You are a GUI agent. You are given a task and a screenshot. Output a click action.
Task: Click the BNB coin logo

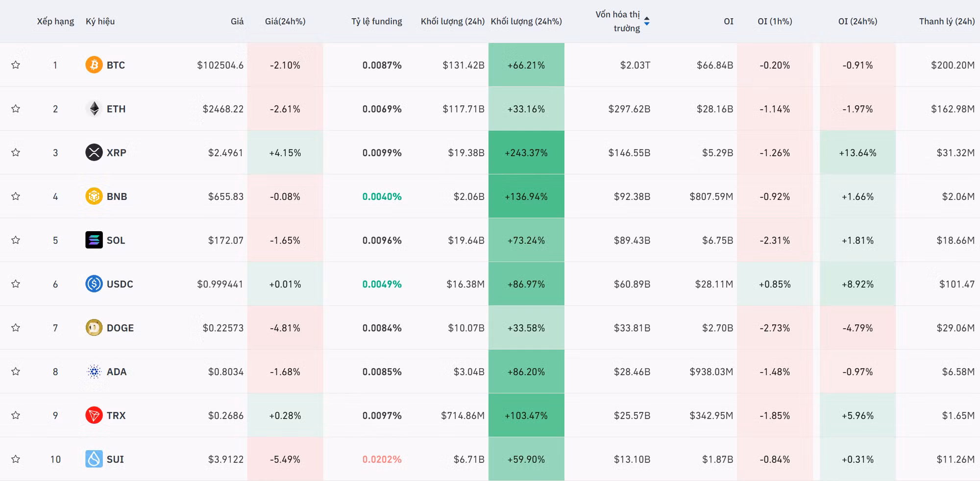pyautogui.click(x=94, y=196)
